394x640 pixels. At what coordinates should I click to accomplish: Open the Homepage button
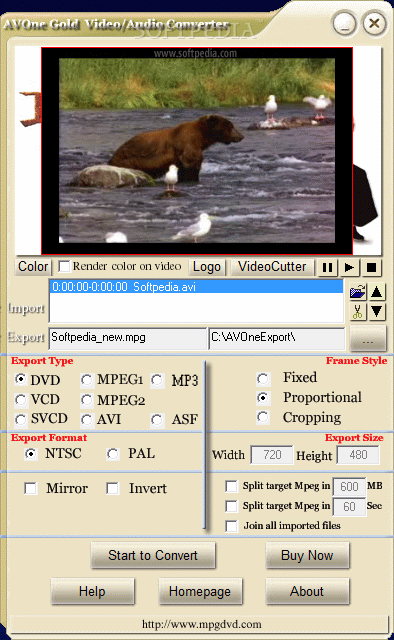(x=200, y=591)
